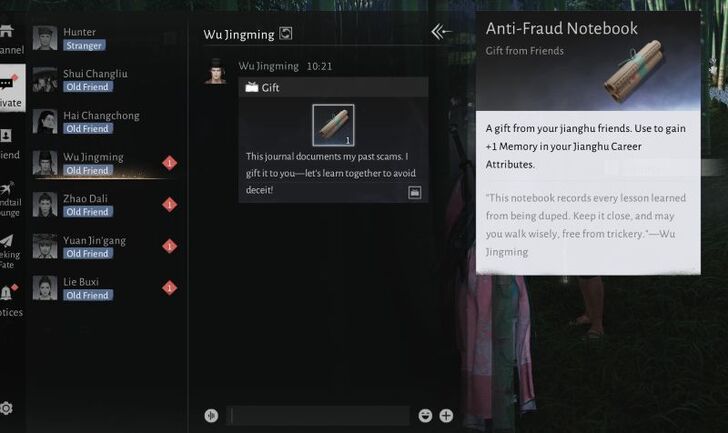Open the Friend list tab
Viewport: 728px width, 433px height.
pos(10,144)
